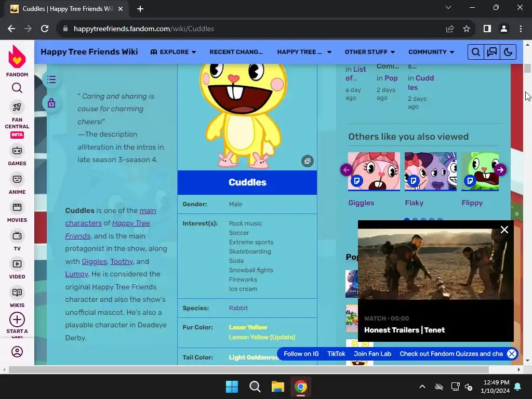Open the Chrome profile icon
This screenshot has height=399, width=532.
coord(504,29)
